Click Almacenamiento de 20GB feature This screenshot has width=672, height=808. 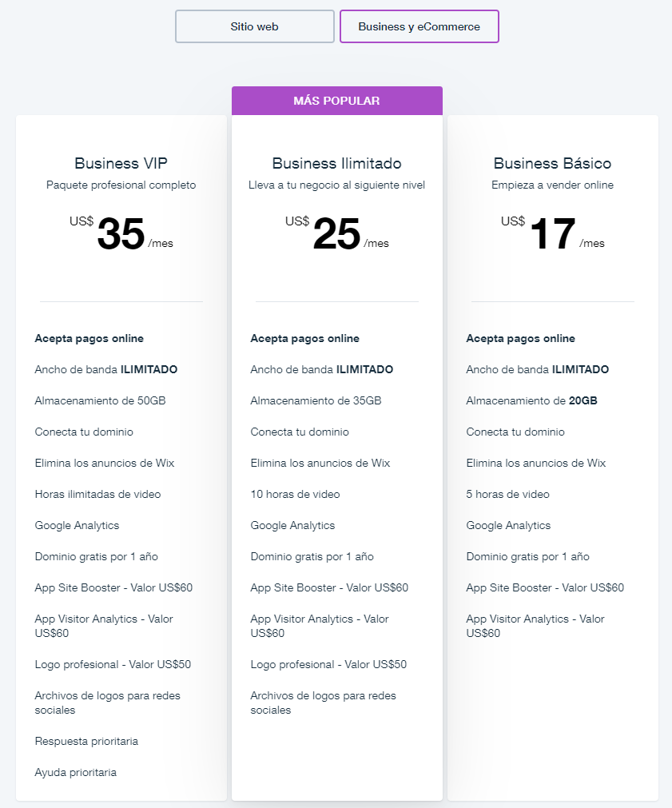pyautogui.click(x=531, y=400)
